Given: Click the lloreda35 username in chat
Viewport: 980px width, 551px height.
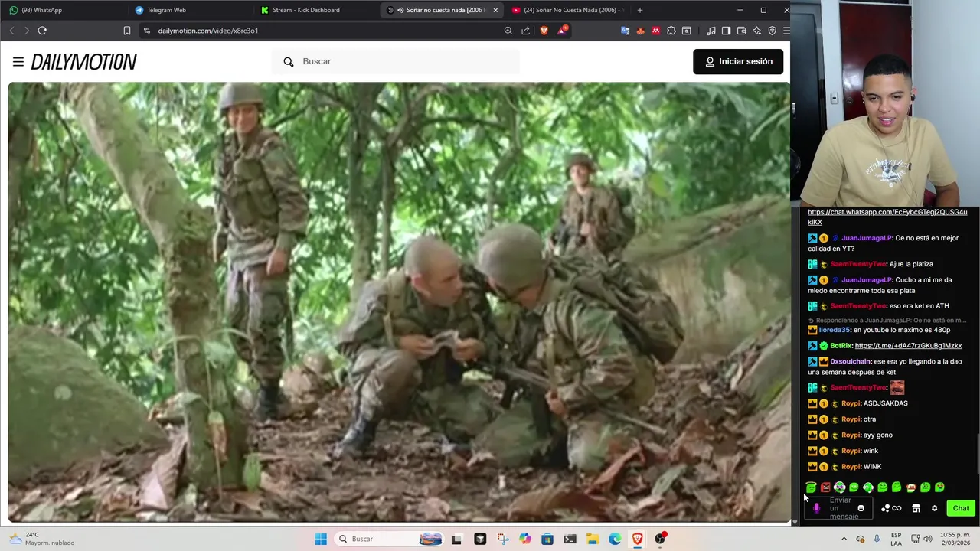Looking at the screenshot, I should [835, 330].
